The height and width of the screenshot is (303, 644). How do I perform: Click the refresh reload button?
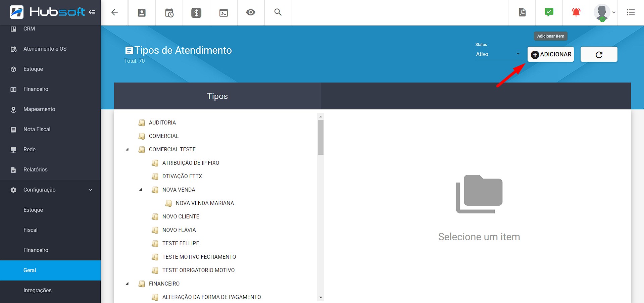tap(599, 54)
